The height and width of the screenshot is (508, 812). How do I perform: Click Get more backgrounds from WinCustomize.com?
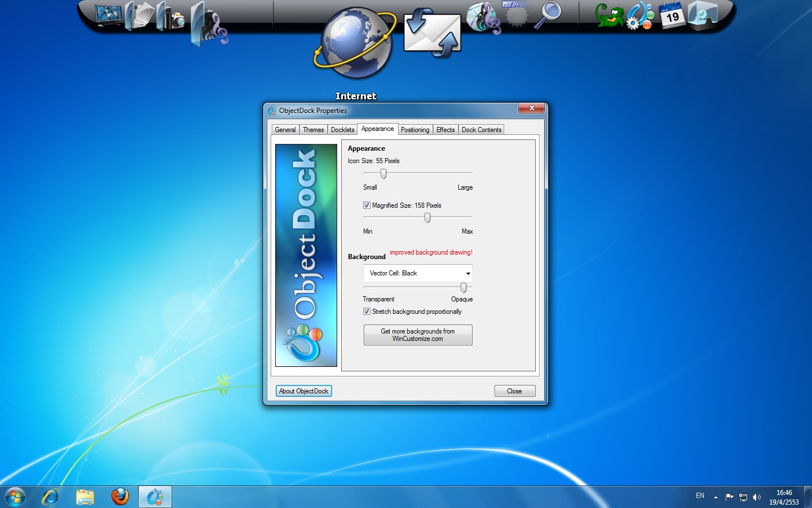[417, 335]
